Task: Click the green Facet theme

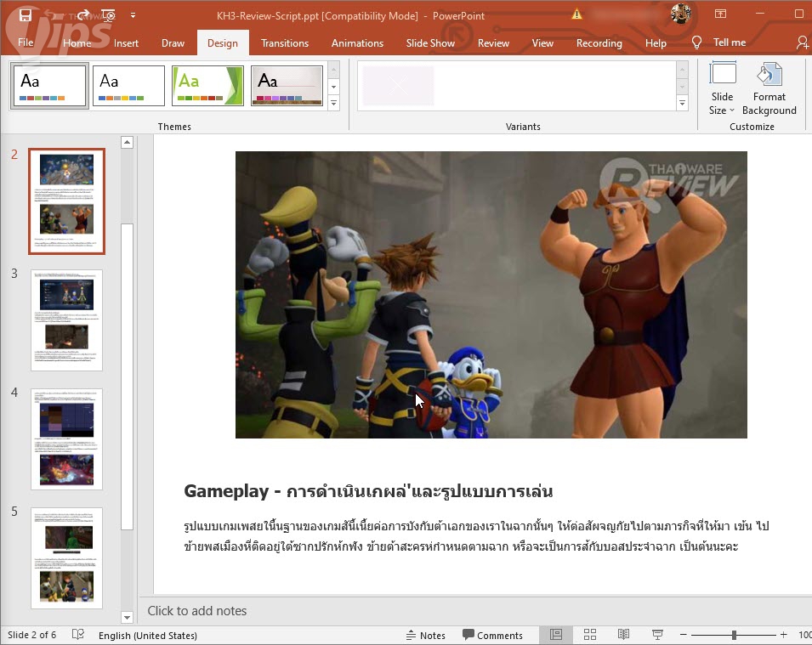Action: coord(207,86)
